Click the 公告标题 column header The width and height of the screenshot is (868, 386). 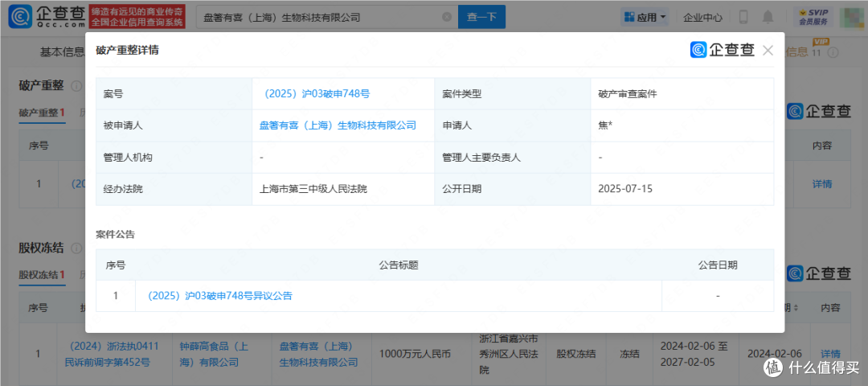(399, 265)
